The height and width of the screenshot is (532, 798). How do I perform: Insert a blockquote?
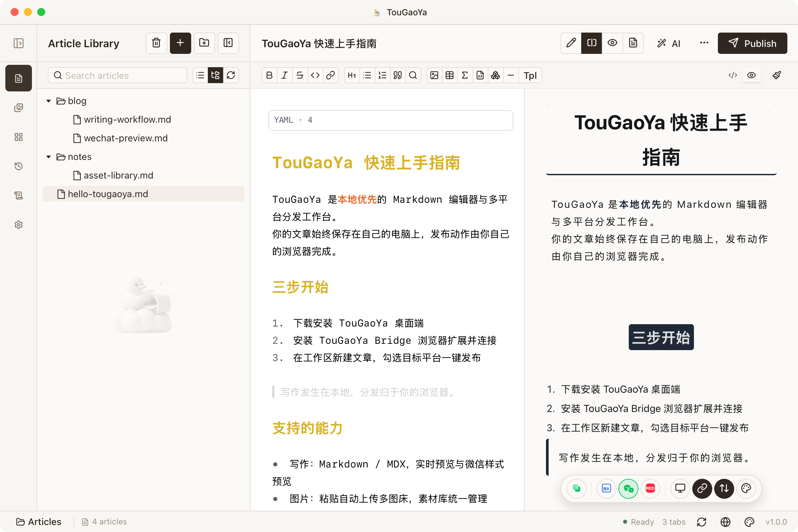(398, 75)
